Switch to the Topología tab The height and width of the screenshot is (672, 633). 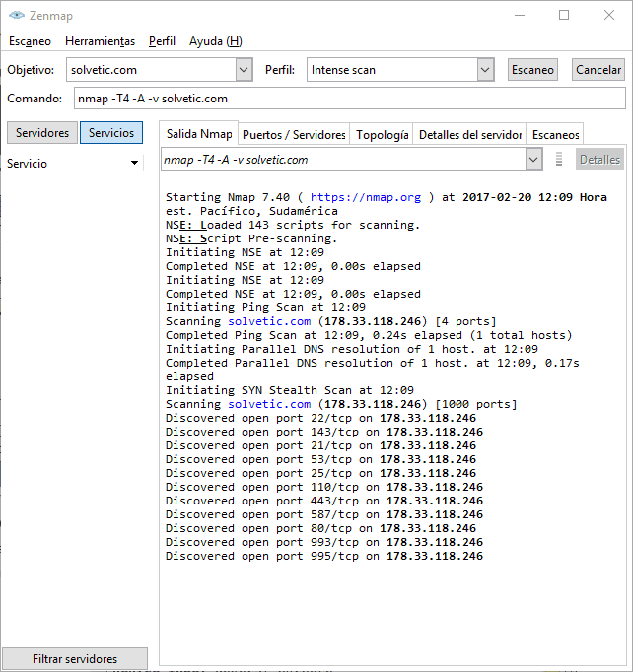[382, 135]
